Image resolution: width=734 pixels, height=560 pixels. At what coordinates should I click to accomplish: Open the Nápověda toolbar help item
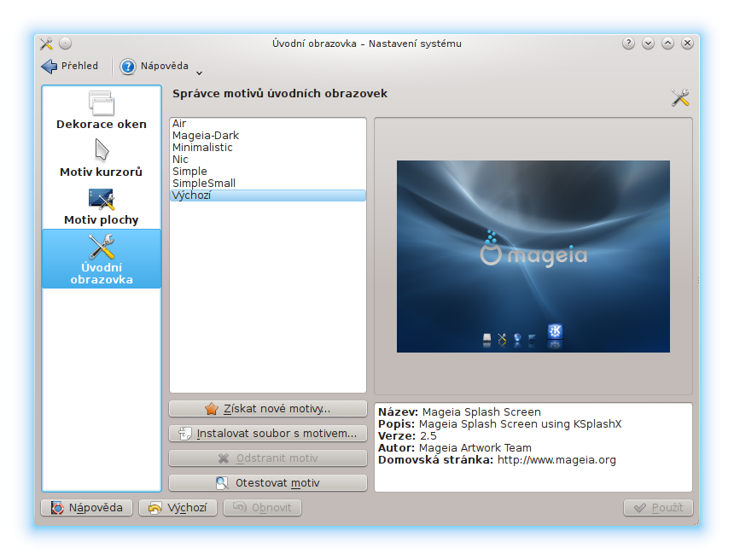click(x=155, y=67)
